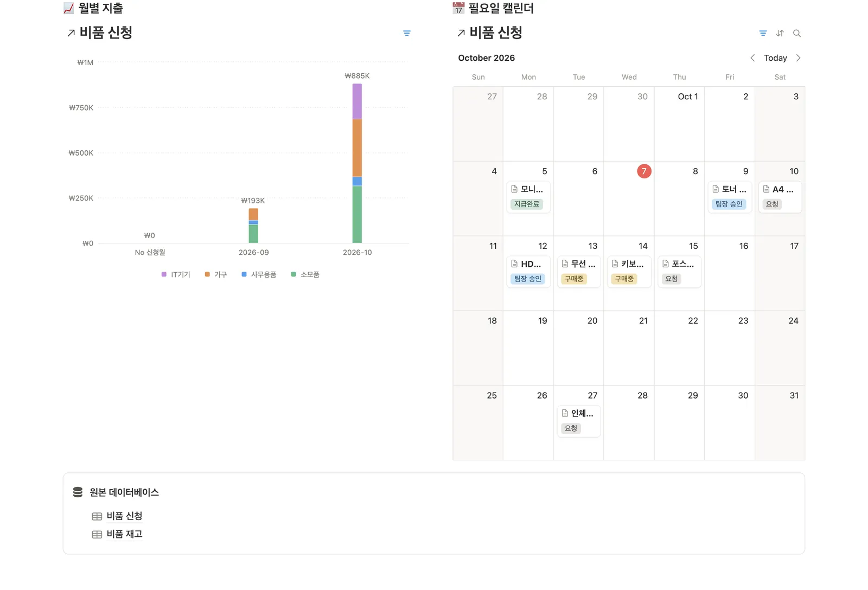Open the sort icon on the calendar view

click(x=780, y=34)
